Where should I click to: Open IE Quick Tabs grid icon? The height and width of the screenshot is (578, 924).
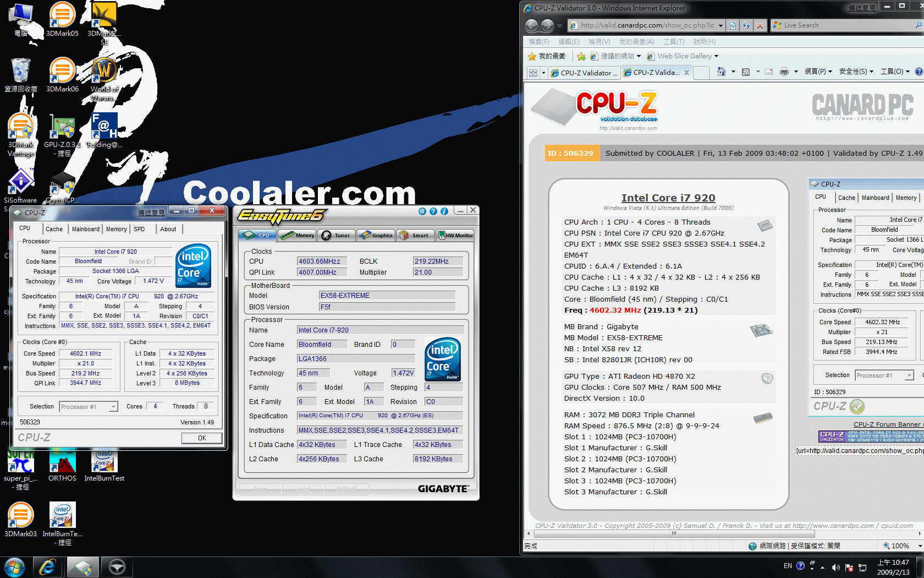pyautogui.click(x=533, y=73)
